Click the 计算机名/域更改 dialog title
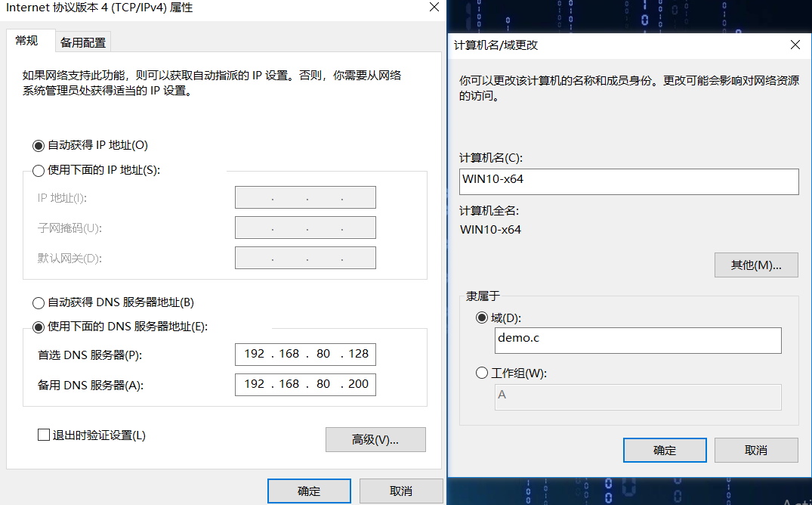This screenshot has height=505, width=812. click(496, 45)
